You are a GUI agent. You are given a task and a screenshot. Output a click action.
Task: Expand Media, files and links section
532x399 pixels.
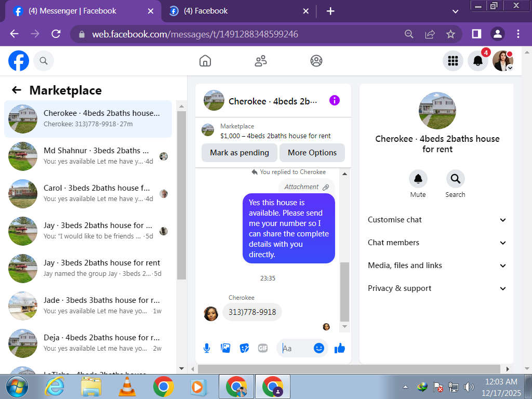437,265
